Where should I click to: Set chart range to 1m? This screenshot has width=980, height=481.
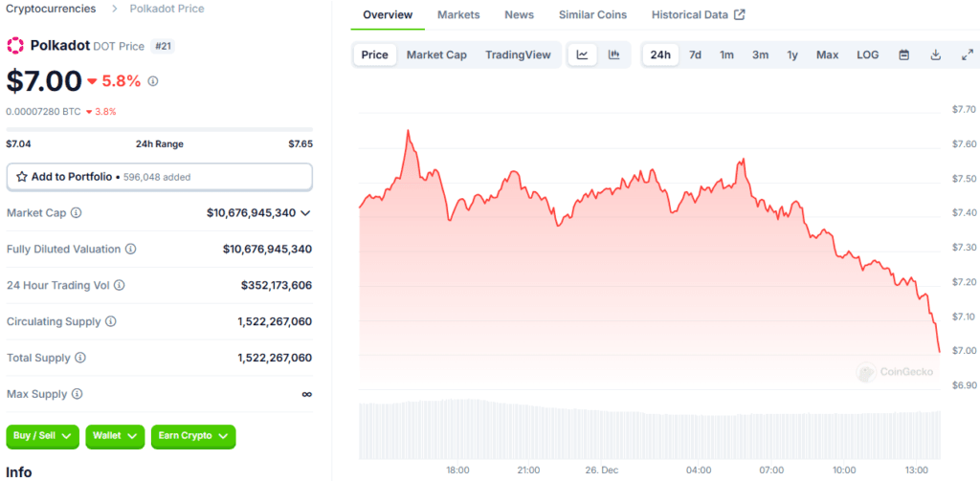click(726, 55)
